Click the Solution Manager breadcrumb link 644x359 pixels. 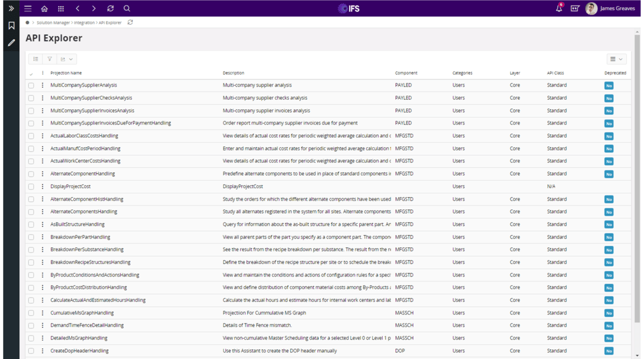(x=54, y=22)
